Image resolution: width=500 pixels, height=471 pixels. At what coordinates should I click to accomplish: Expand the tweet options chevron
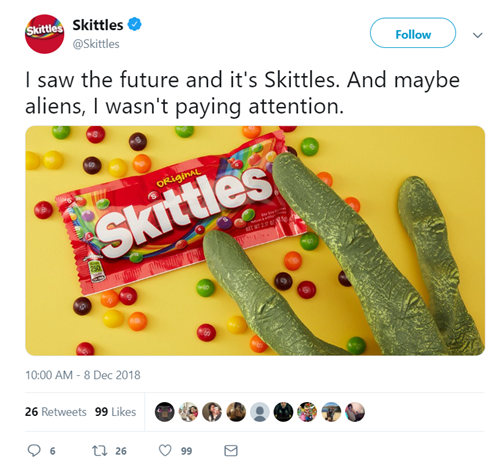(x=478, y=35)
